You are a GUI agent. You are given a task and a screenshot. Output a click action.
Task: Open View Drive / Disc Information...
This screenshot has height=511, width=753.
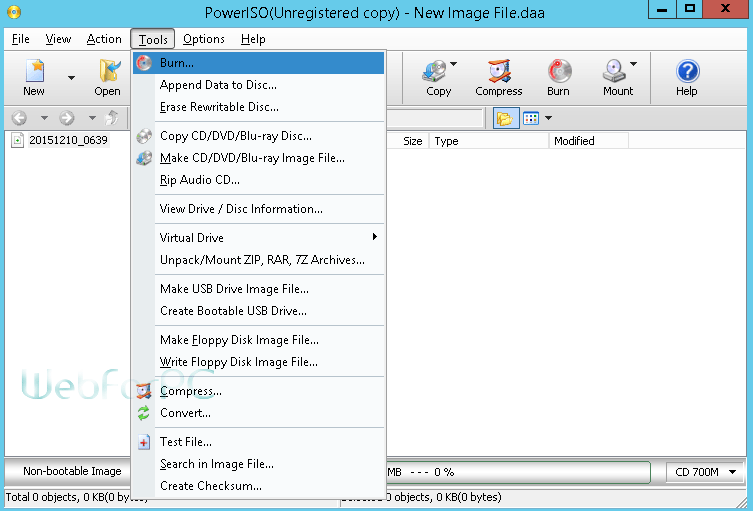[x=258, y=209]
